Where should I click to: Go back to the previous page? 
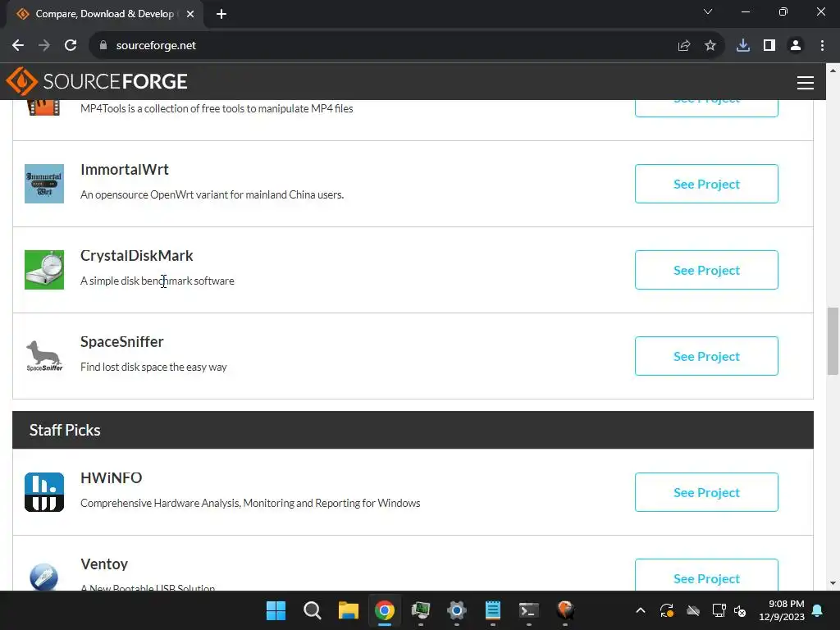[18, 46]
